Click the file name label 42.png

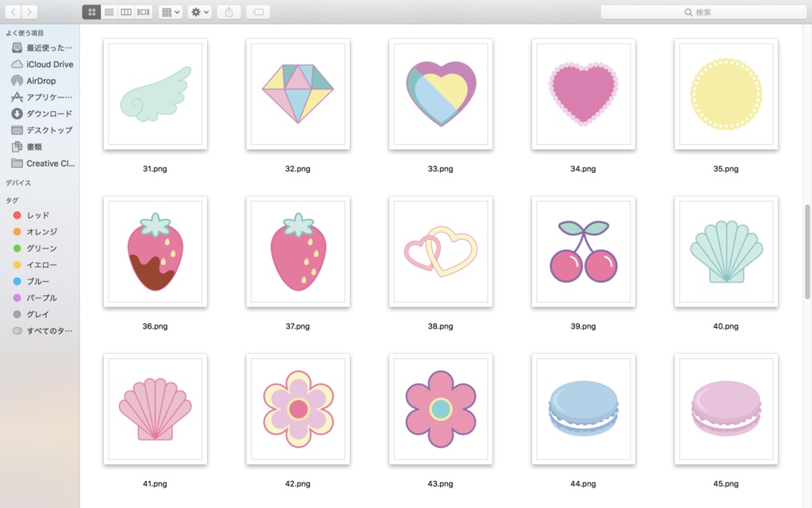pyautogui.click(x=297, y=484)
